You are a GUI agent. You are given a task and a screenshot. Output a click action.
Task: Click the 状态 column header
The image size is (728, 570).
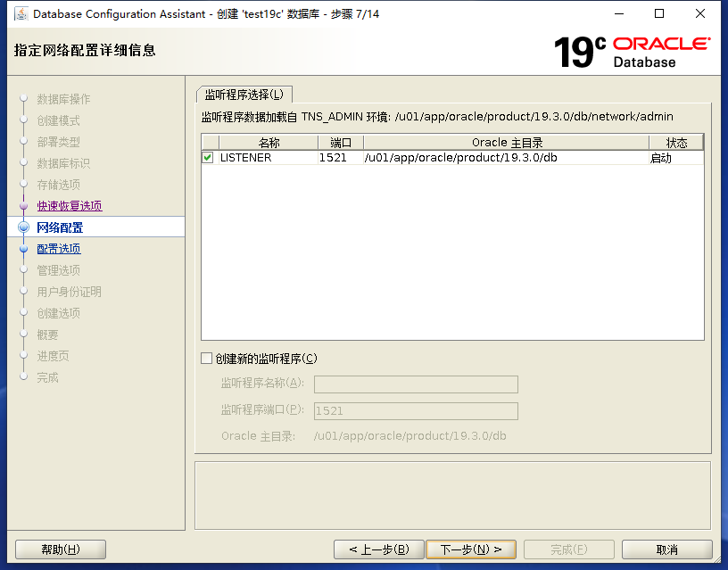(x=676, y=143)
